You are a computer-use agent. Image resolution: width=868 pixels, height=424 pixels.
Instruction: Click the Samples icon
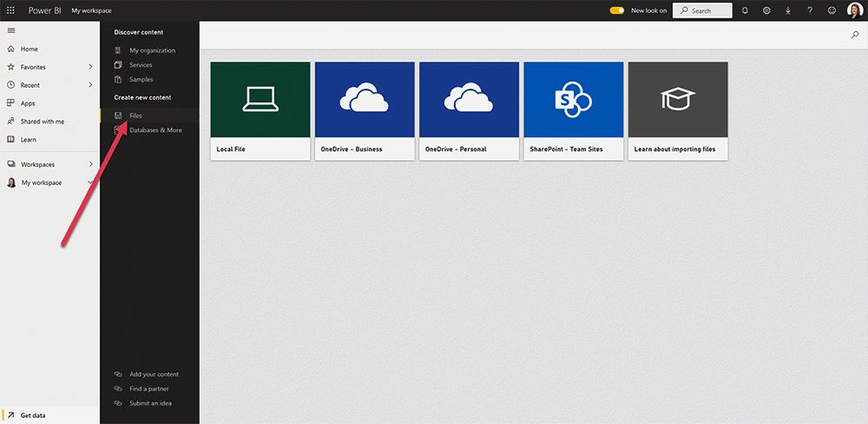(117, 79)
